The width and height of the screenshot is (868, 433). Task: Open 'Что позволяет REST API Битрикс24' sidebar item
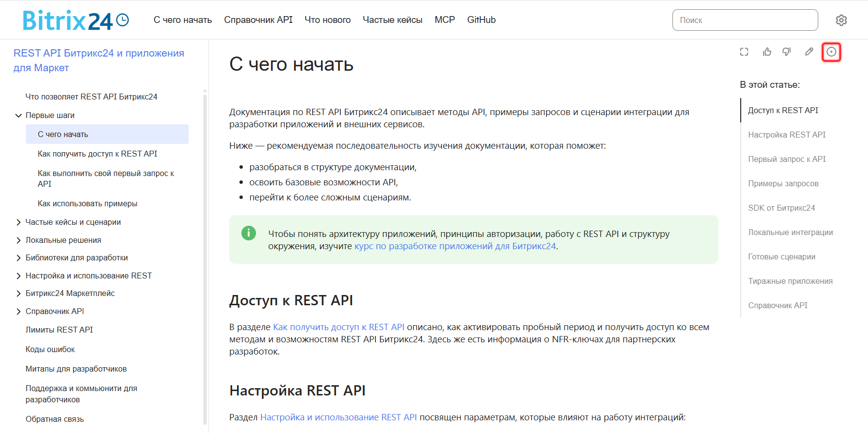coord(91,97)
